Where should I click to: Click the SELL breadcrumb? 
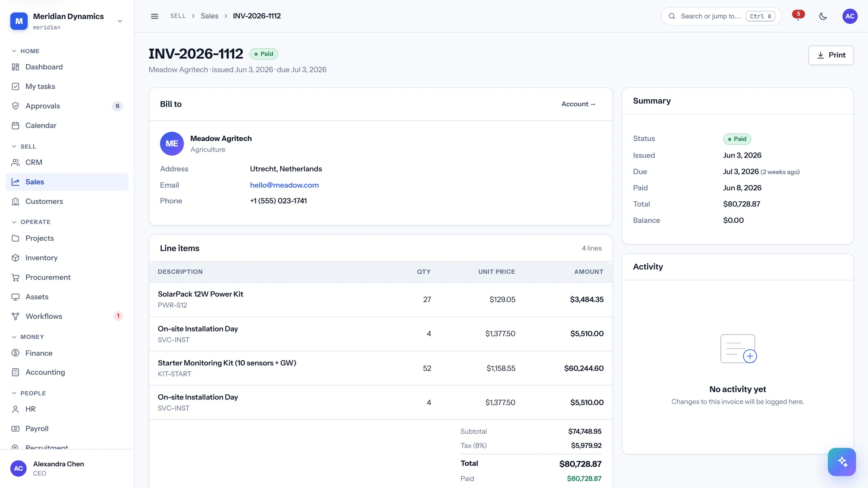tap(178, 16)
